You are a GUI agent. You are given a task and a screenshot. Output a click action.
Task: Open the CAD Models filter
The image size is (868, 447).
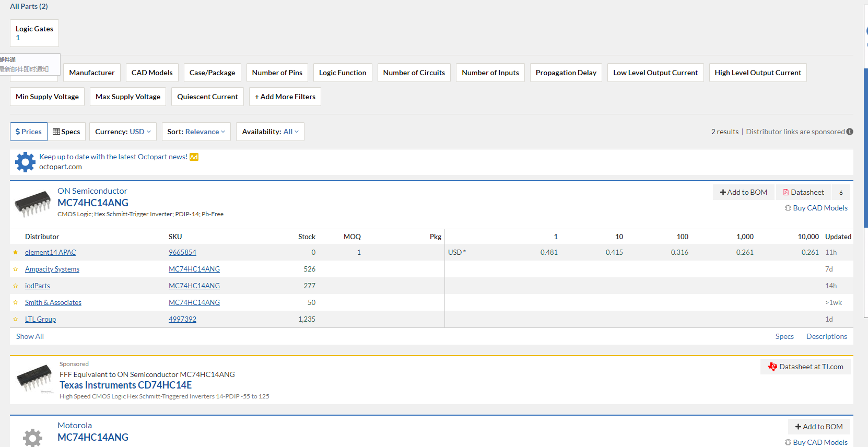pos(152,73)
